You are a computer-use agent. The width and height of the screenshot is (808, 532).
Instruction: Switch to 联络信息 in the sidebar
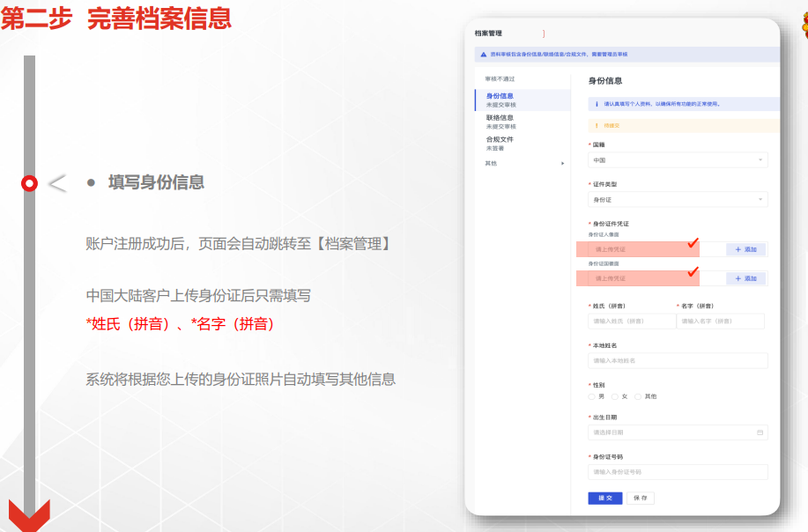click(x=500, y=118)
